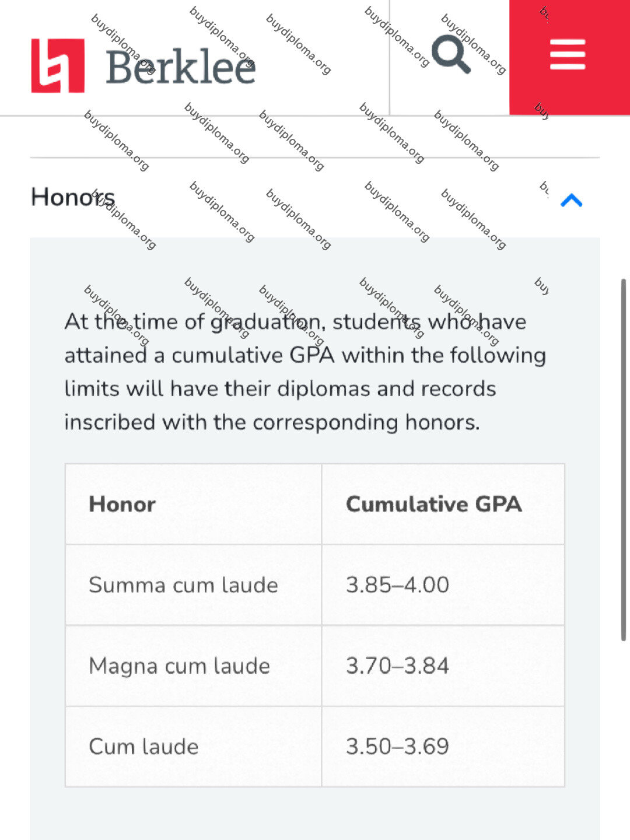Click the Cum laude cell

point(193,747)
